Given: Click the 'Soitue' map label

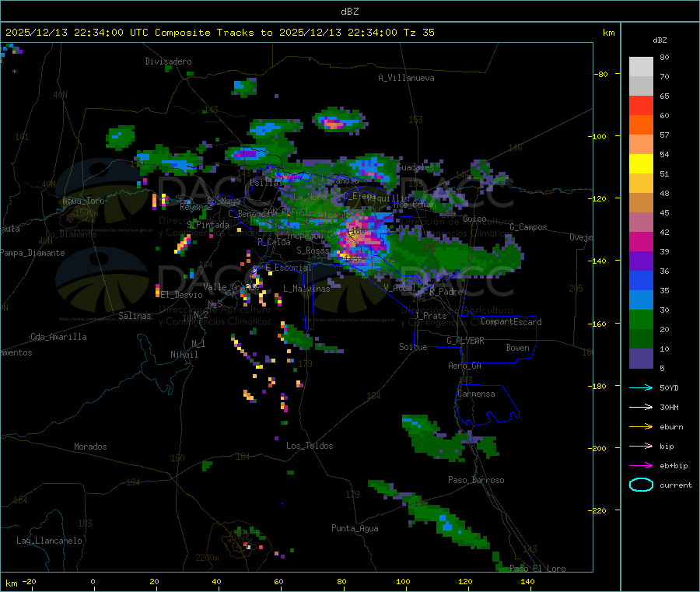Looking at the screenshot, I should pos(413,347).
